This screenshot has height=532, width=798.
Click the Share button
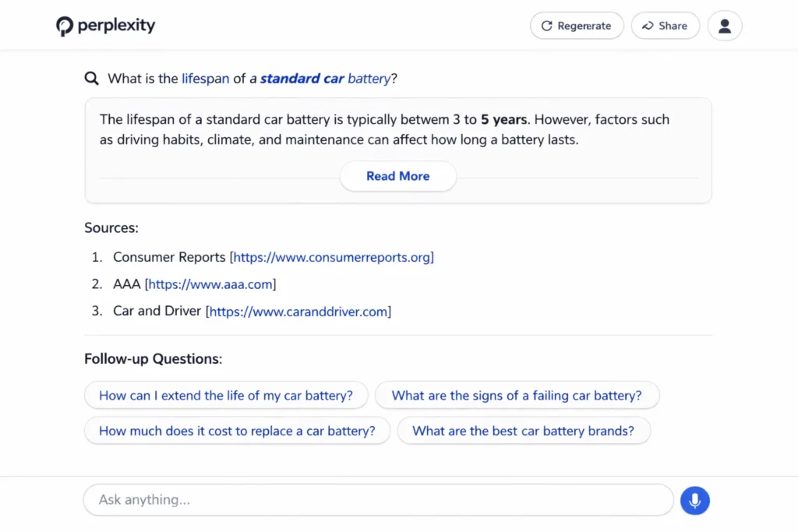pos(666,26)
